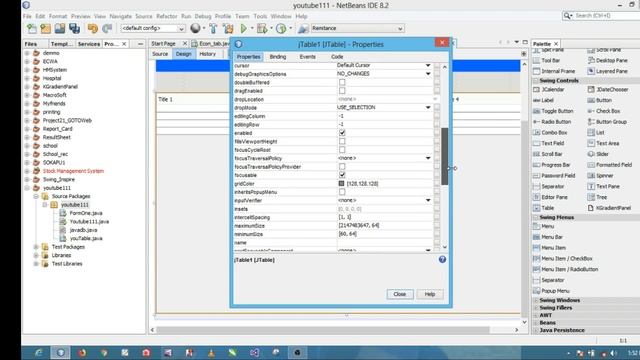
Task: Open the History editor view
Action: (x=207, y=54)
